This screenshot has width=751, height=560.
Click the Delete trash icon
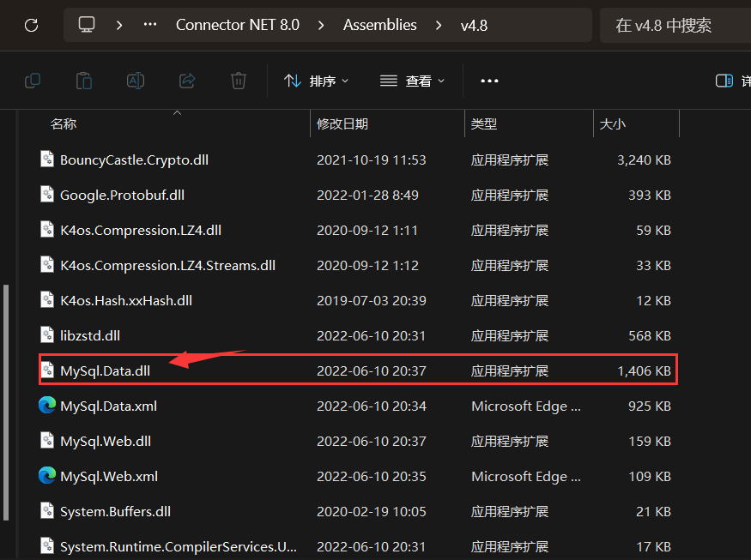tap(239, 81)
